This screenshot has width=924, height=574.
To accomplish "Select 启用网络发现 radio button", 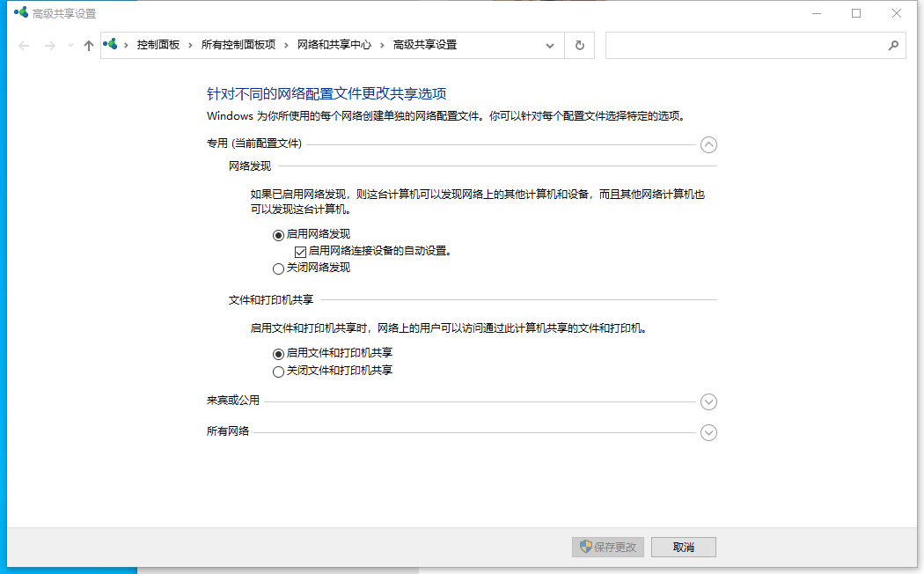I will point(279,234).
